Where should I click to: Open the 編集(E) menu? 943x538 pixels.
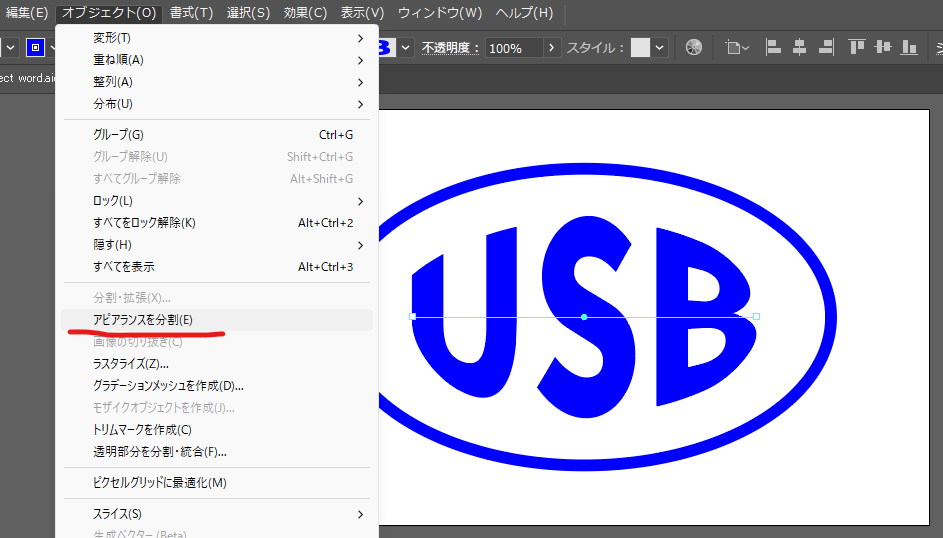[x=26, y=13]
